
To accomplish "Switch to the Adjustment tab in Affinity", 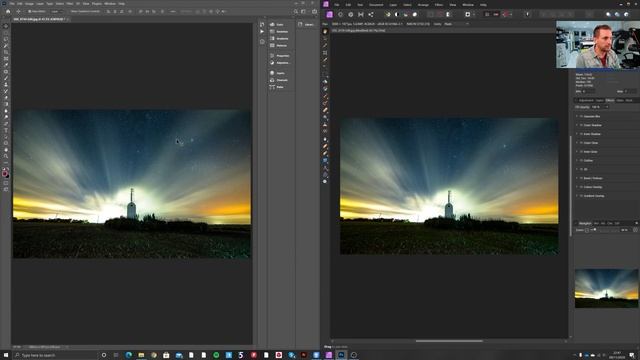I will (x=586, y=100).
